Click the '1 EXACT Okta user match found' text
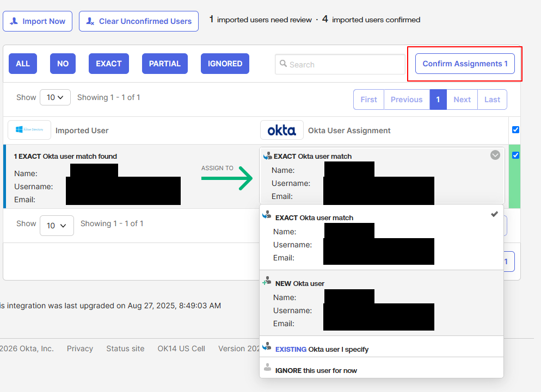The image size is (541, 392). 65,156
